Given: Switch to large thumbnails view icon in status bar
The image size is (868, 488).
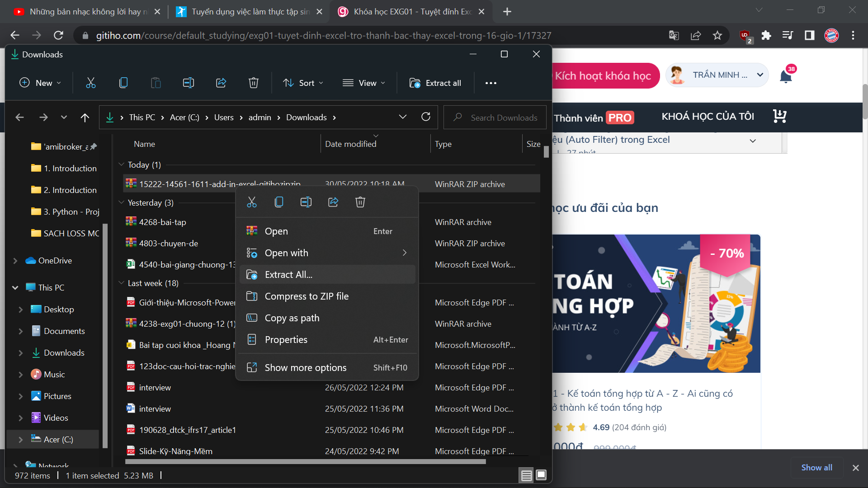Looking at the screenshot, I should coord(541,475).
